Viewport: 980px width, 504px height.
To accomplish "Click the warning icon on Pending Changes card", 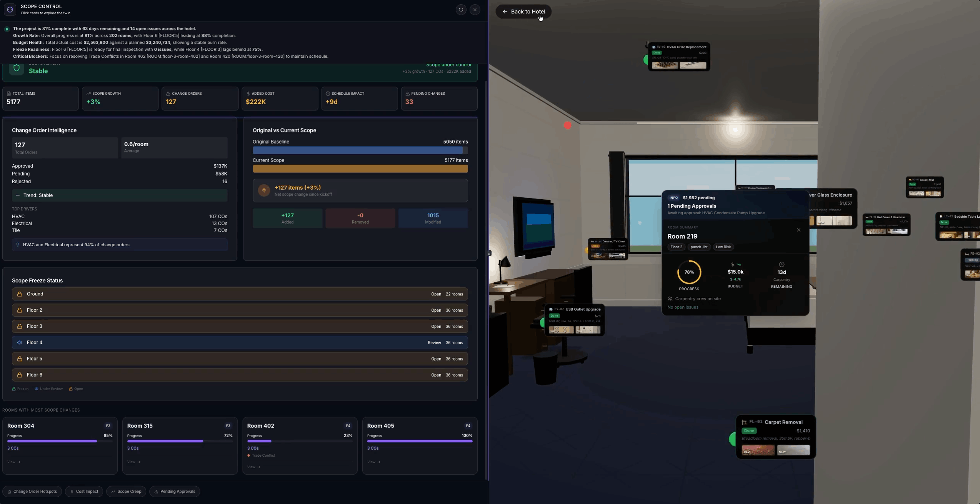I will (x=407, y=93).
